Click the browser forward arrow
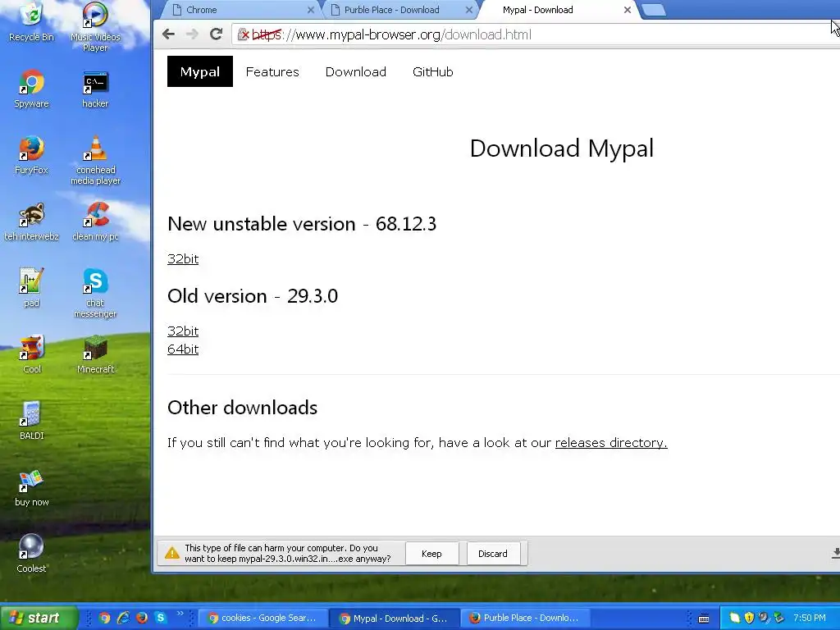 tap(192, 34)
